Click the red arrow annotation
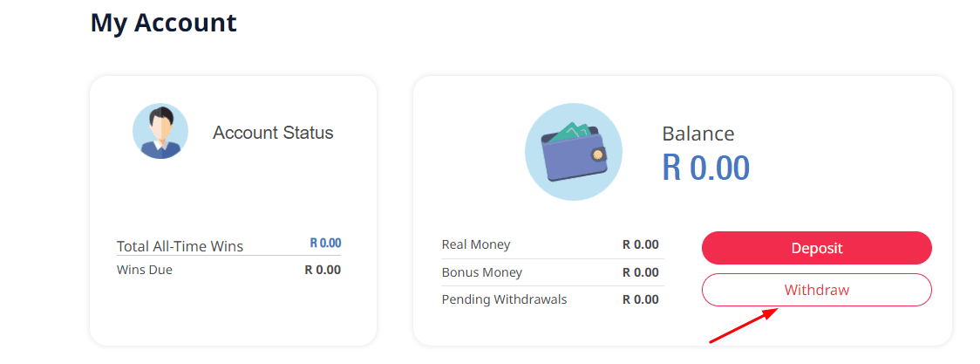The image size is (980, 364). 743,326
